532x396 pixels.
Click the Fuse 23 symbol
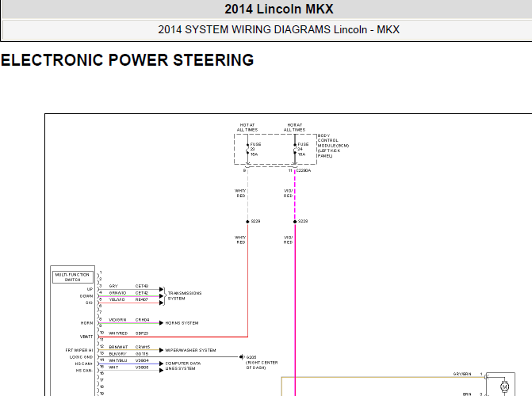[247, 149]
